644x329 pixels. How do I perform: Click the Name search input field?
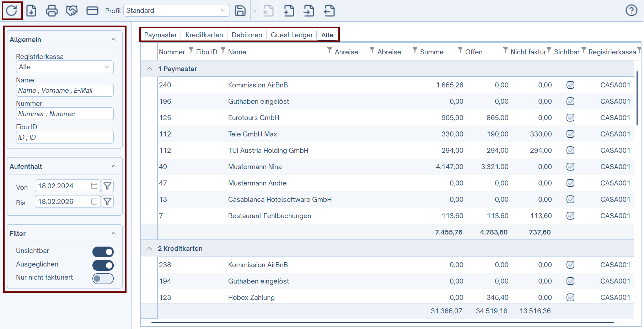(65, 90)
